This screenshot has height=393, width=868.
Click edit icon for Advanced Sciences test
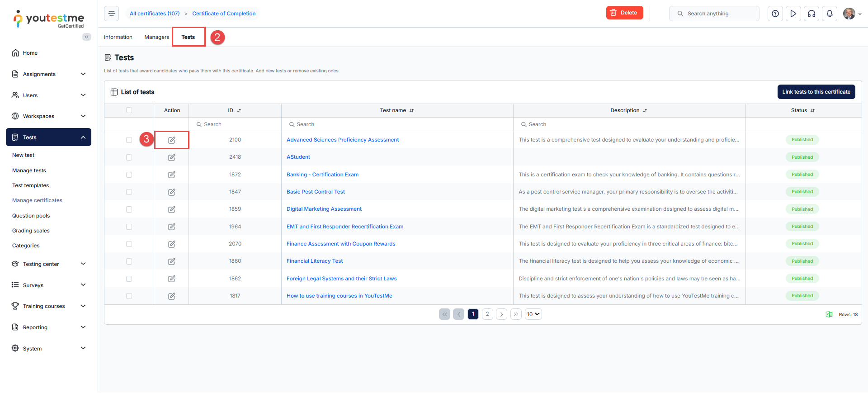(x=172, y=140)
